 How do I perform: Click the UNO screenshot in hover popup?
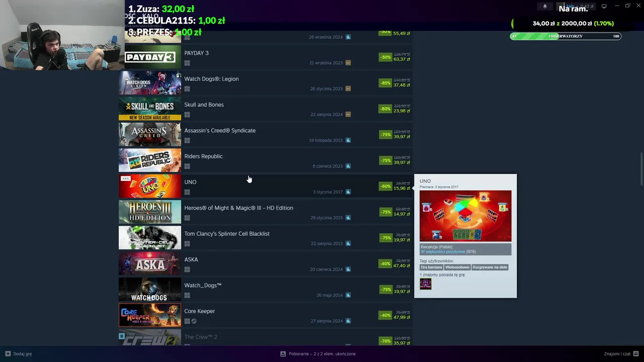[465, 216]
